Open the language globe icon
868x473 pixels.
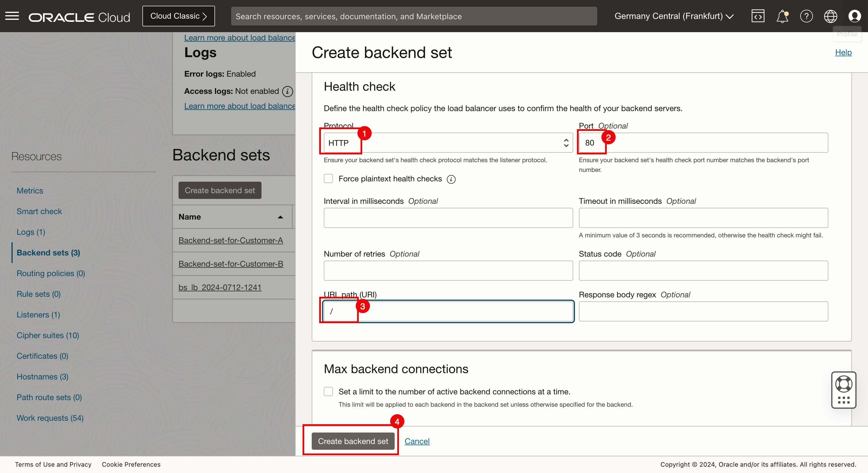coord(830,16)
